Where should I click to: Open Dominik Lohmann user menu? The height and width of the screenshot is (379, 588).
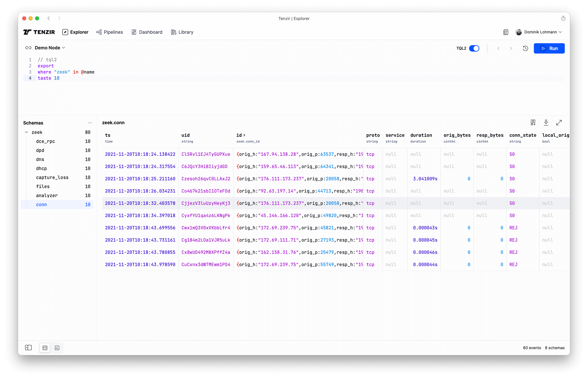click(539, 32)
